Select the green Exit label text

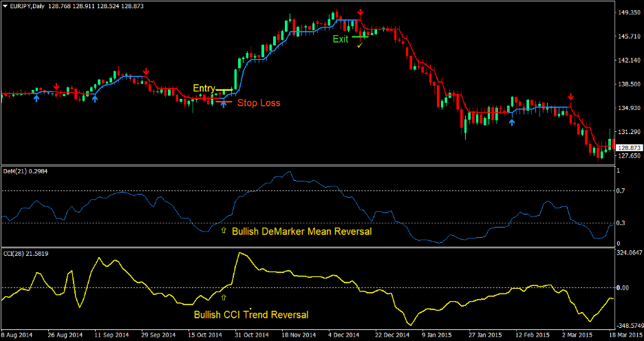coord(341,39)
